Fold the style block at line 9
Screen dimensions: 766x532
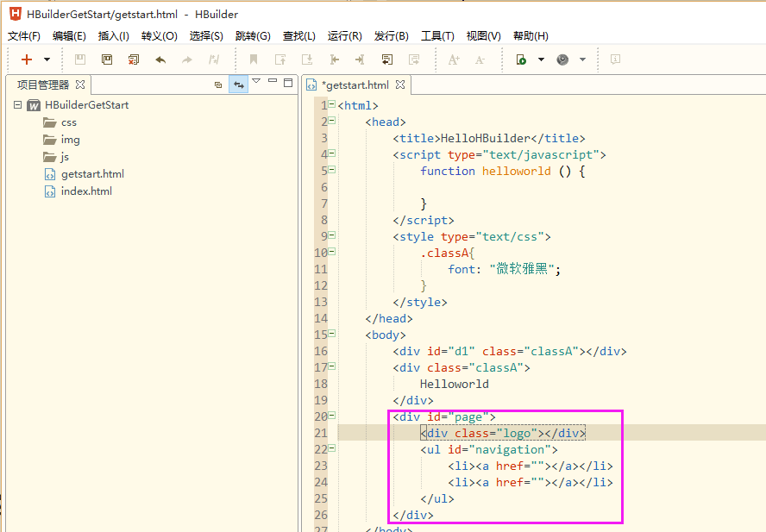332,235
